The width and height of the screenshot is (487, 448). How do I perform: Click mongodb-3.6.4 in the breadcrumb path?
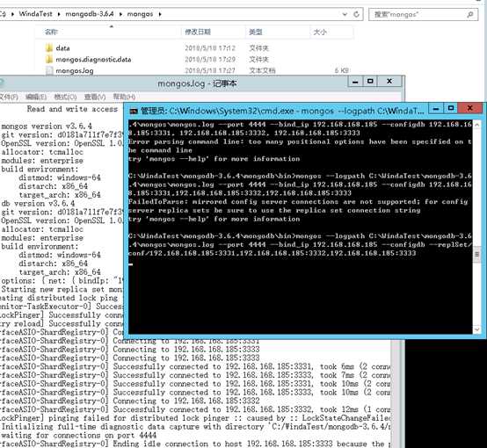click(90, 14)
